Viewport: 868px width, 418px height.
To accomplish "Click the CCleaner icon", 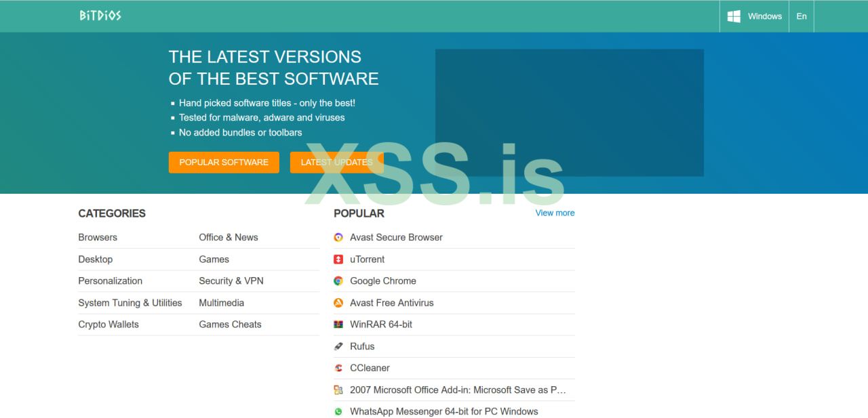I will coord(338,368).
